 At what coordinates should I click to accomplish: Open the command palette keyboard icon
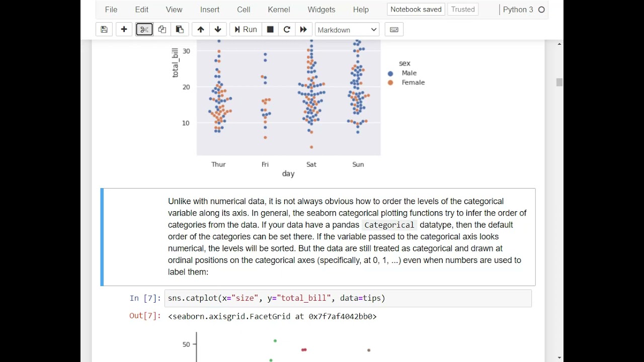[x=394, y=30]
